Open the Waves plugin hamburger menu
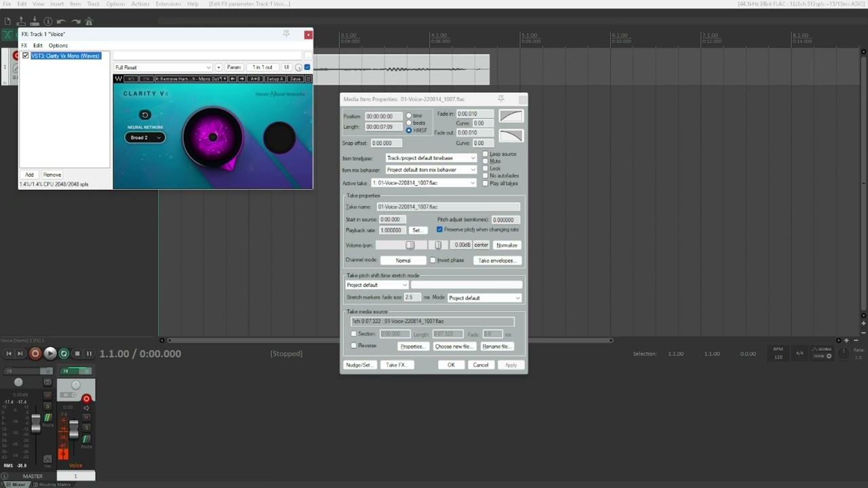 (x=309, y=79)
